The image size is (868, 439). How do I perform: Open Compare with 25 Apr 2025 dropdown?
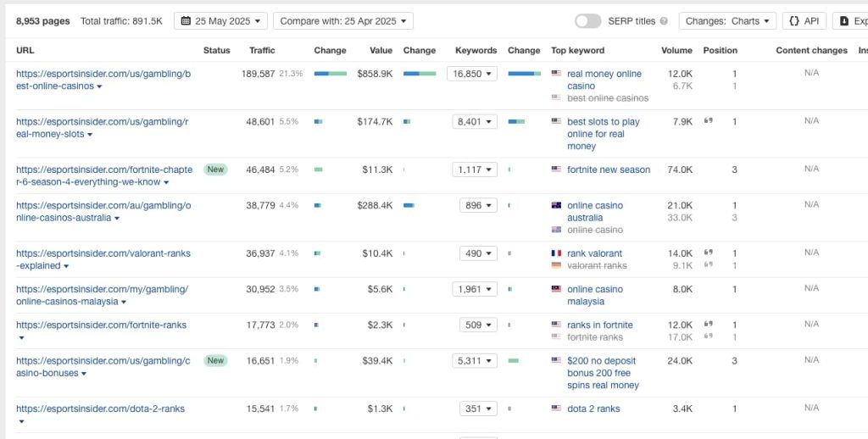[343, 21]
